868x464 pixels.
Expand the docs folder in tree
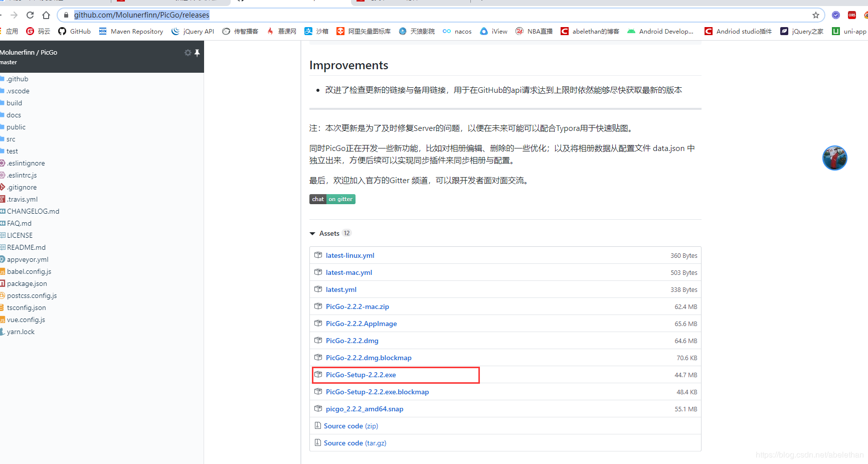(x=11, y=115)
